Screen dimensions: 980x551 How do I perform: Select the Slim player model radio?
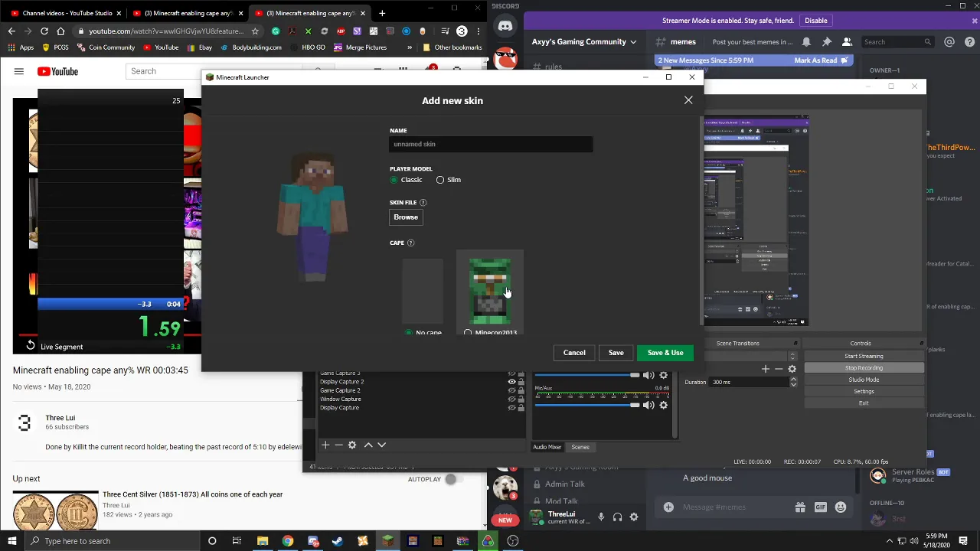tap(440, 180)
